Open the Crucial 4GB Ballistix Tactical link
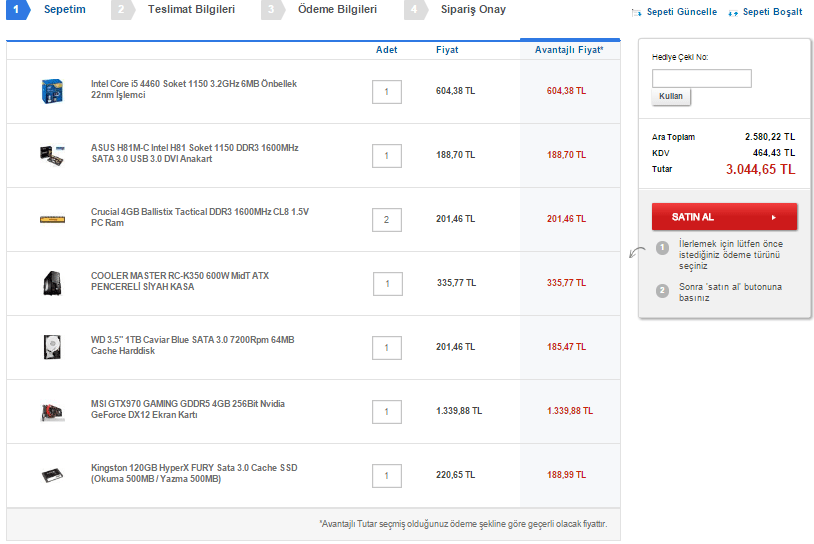The height and width of the screenshot is (544, 814). tap(200, 217)
